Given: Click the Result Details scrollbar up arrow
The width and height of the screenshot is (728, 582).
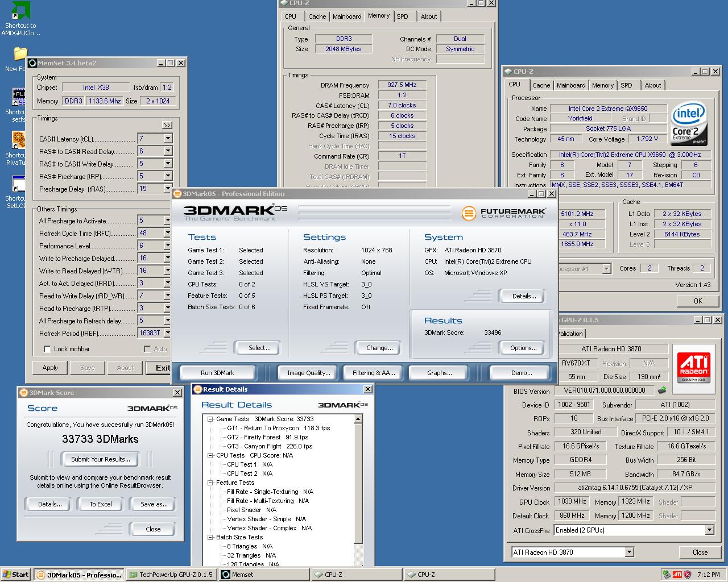Looking at the screenshot, I should [x=358, y=419].
